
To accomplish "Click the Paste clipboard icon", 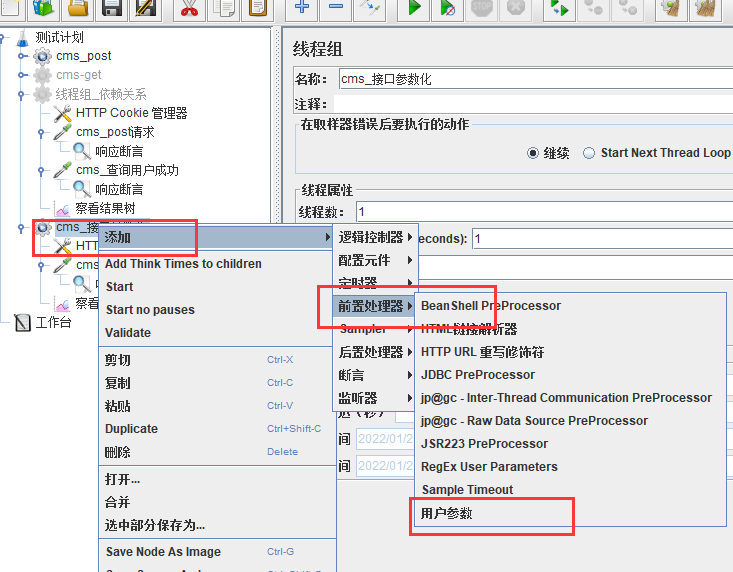I will (x=258, y=8).
